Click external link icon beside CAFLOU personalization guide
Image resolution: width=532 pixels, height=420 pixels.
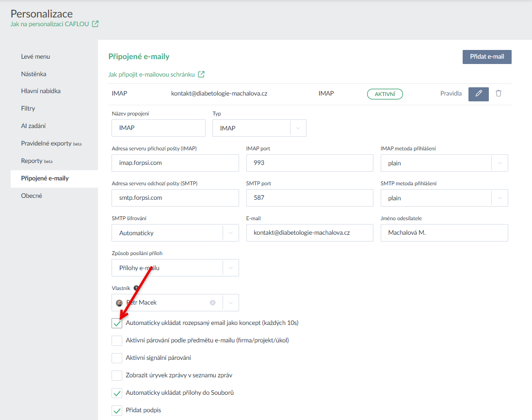pos(96,24)
